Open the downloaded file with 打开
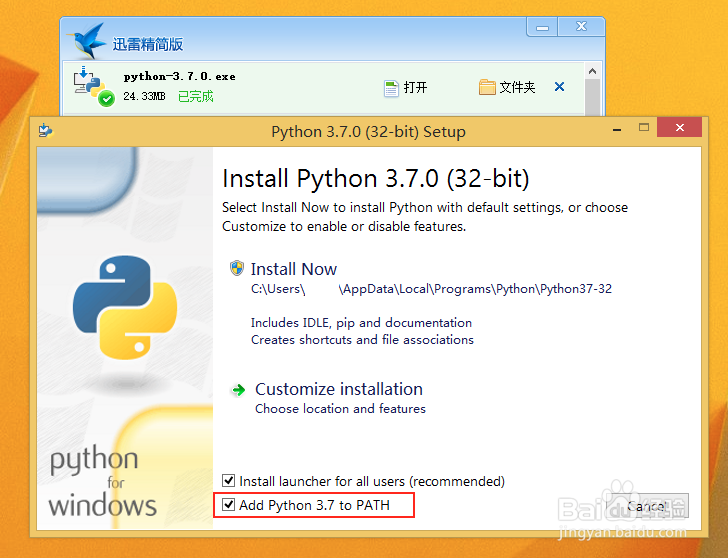The height and width of the screenshot is (558, 728). pyautogui.click(x=405, y=87)
